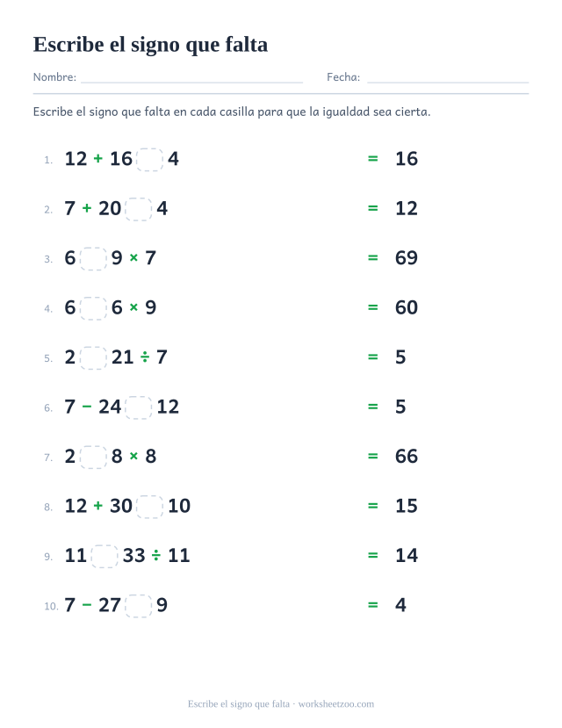Click the result 14 in problem 9
The image size is (562, 728).
407,556
